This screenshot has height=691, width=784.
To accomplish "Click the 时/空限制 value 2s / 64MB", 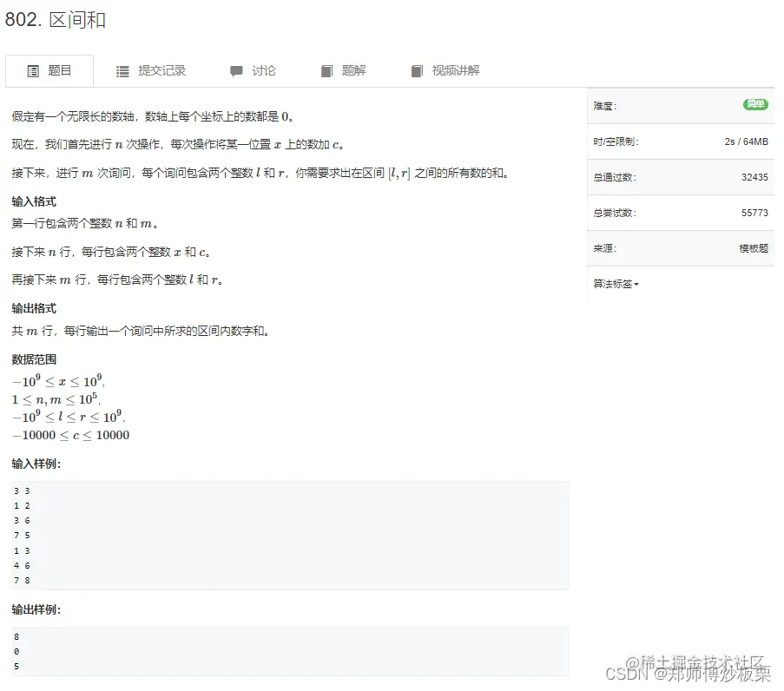I will click(x=746, y=141).
